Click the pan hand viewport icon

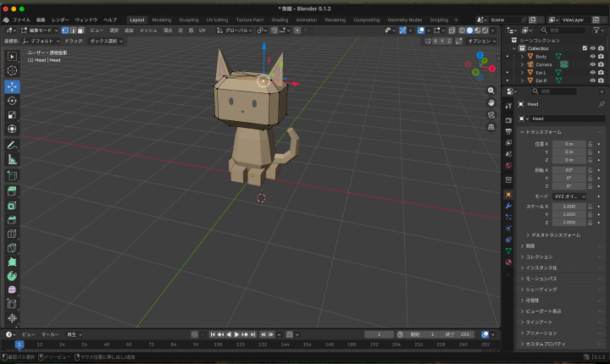tap(491, 102)
